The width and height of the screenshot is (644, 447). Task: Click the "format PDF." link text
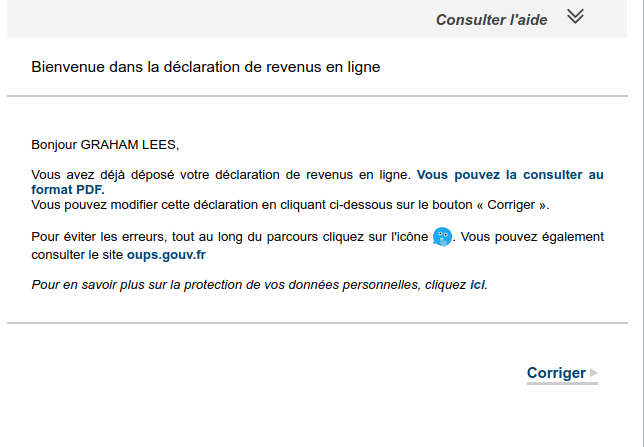67,189
